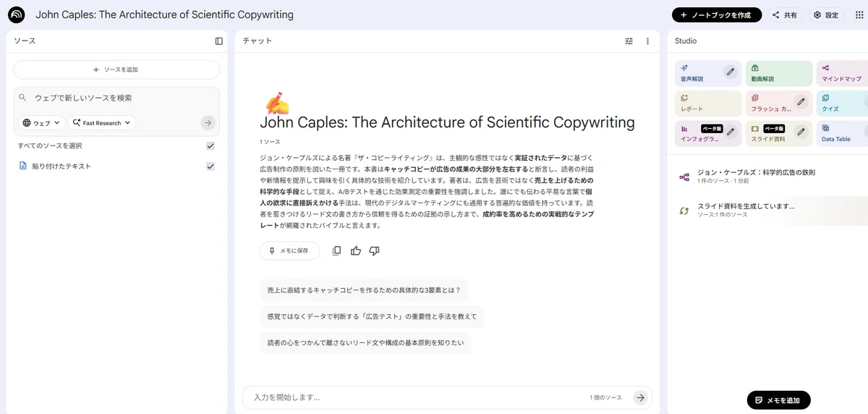Screen dimensions: 868x414
Task: Add a note (メモを追加)
Action: coord(778,400)
